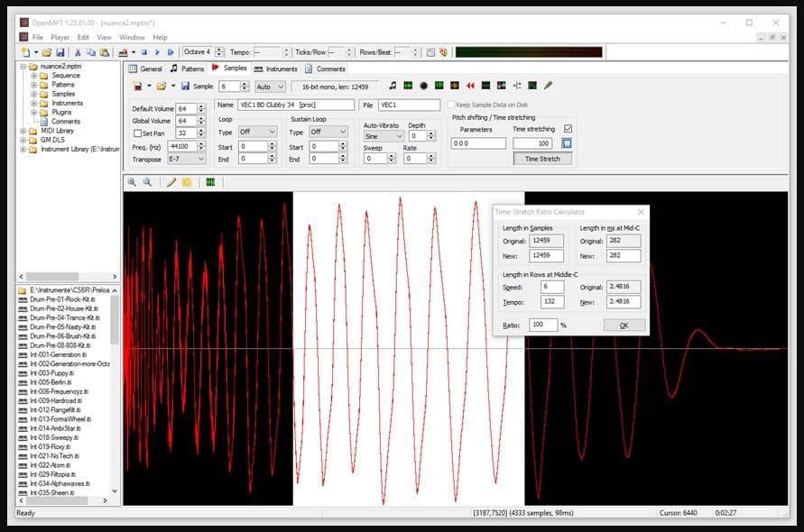
Task: Expand the MIDI Library tree node
Action: pyautogui.click(x=23, y=131)
